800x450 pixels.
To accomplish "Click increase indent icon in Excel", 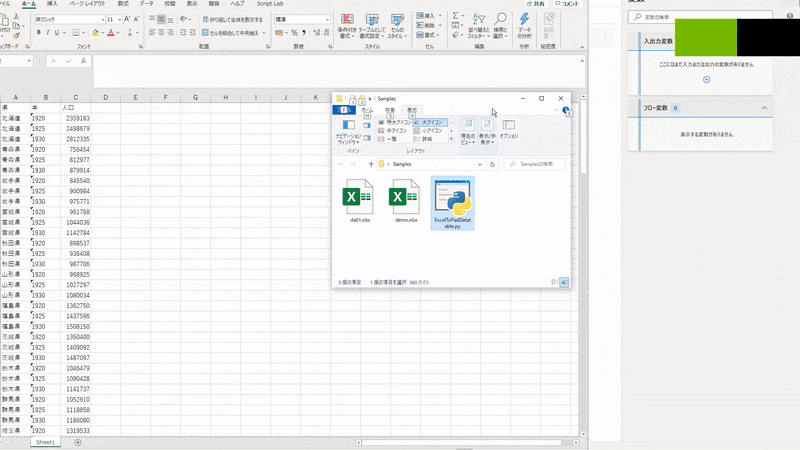I will tap(192, 33).
